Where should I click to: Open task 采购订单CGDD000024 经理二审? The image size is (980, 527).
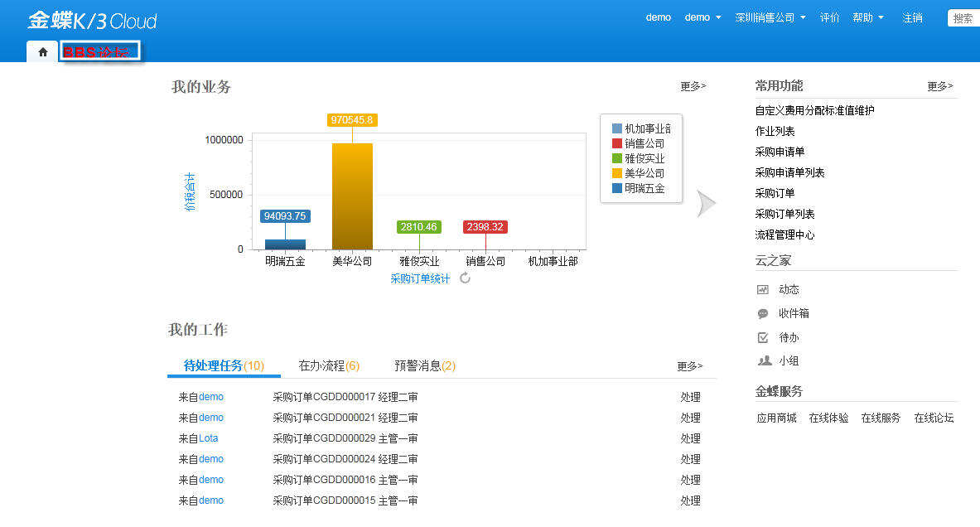345,460
